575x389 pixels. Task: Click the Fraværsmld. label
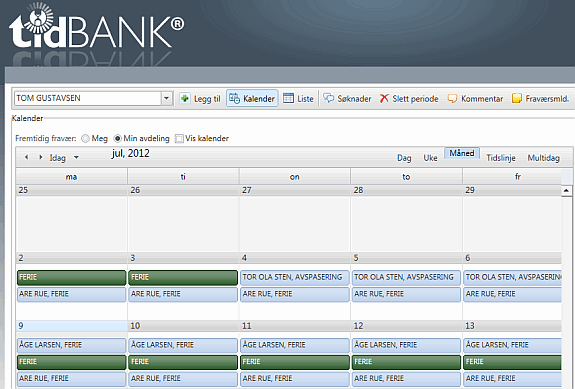pos(547,99)
